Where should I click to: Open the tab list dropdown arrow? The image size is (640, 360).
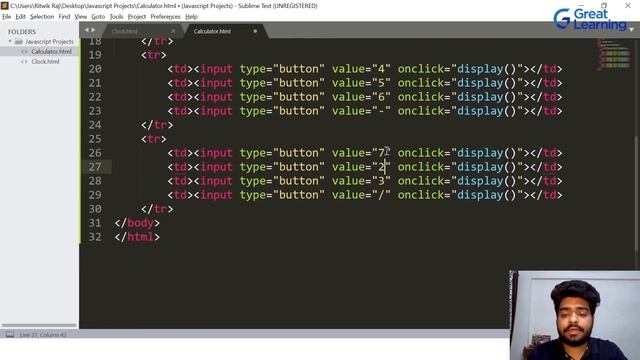coord(631,30)
